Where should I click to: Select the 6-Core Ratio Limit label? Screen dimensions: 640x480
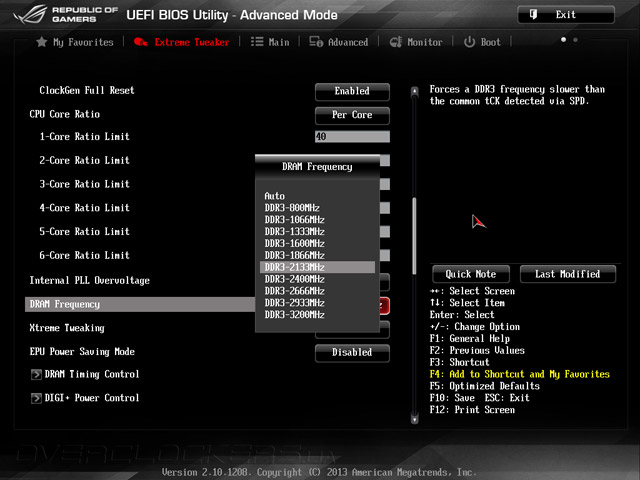click(x=84, y=256)
